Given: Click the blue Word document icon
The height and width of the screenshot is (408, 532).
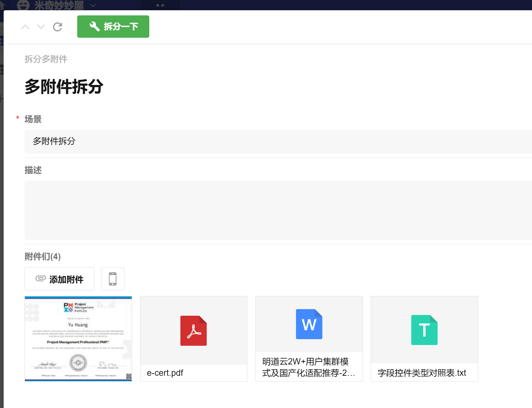Looking at the screenshot, I should coord(309,324).
